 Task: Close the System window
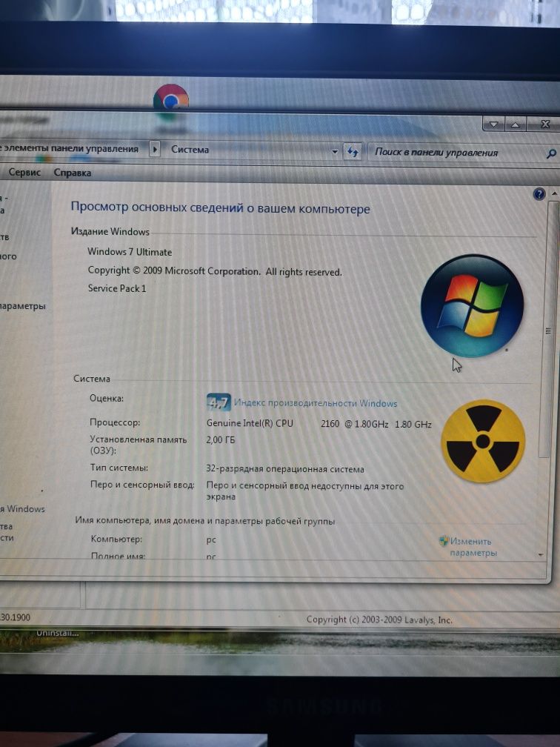point(545,124)
